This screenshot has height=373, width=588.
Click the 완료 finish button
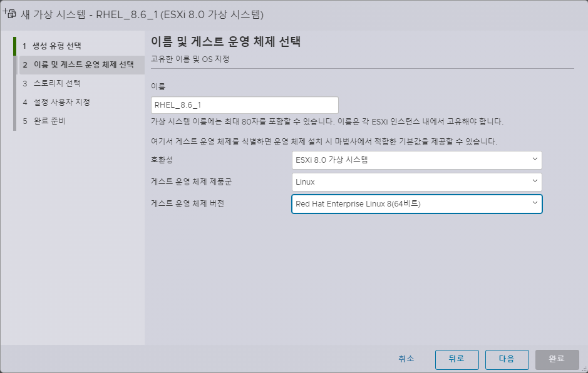tap(557, 359)
